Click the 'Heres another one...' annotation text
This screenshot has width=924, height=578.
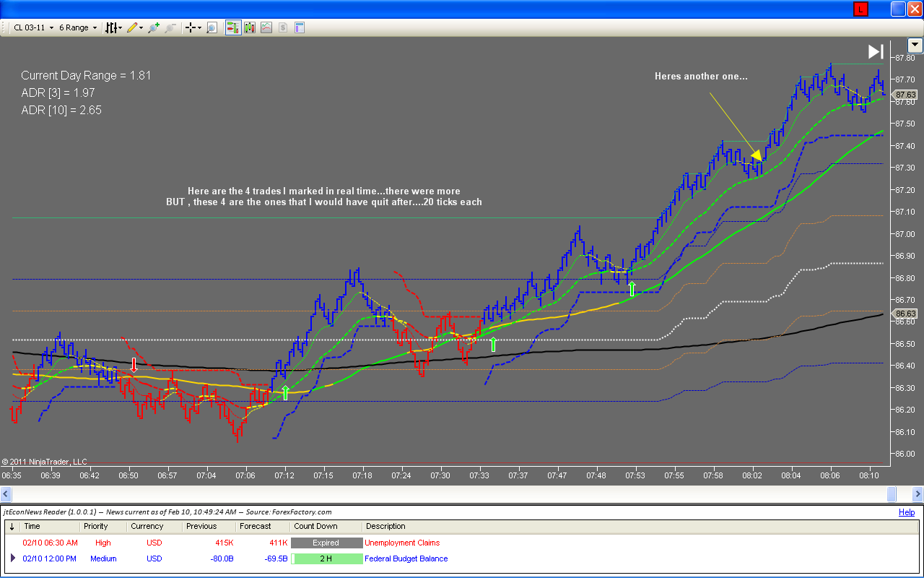pos(701,76)
